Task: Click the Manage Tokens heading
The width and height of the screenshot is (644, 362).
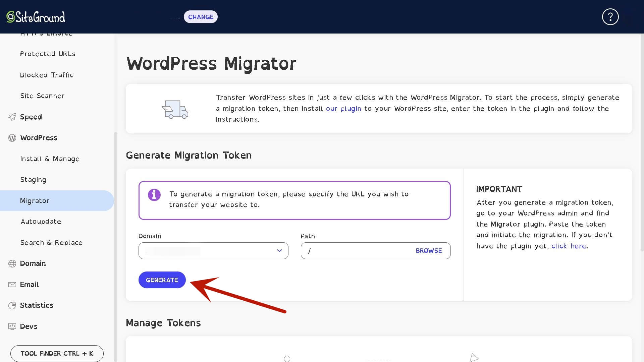Action: pyautogui.click(x=163, y=323)
